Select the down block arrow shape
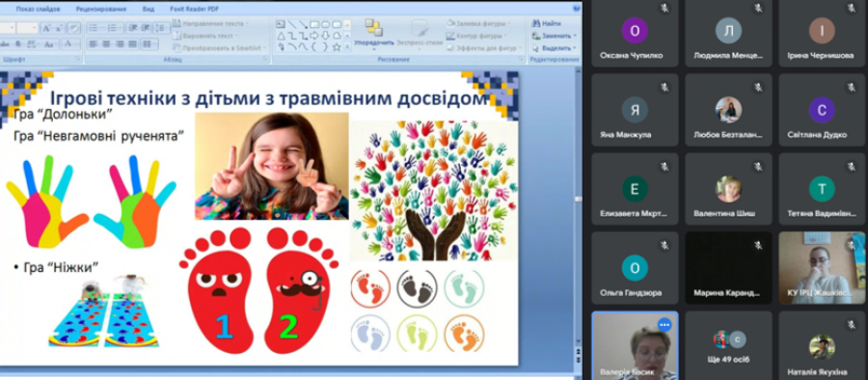The image size is (868, 380). coord(326,36)
